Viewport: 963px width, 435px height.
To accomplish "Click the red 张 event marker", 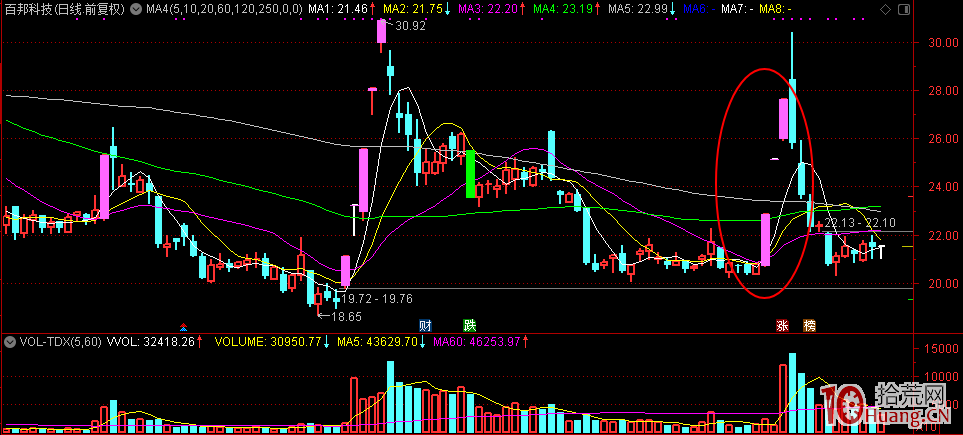I will click(782, 325).
